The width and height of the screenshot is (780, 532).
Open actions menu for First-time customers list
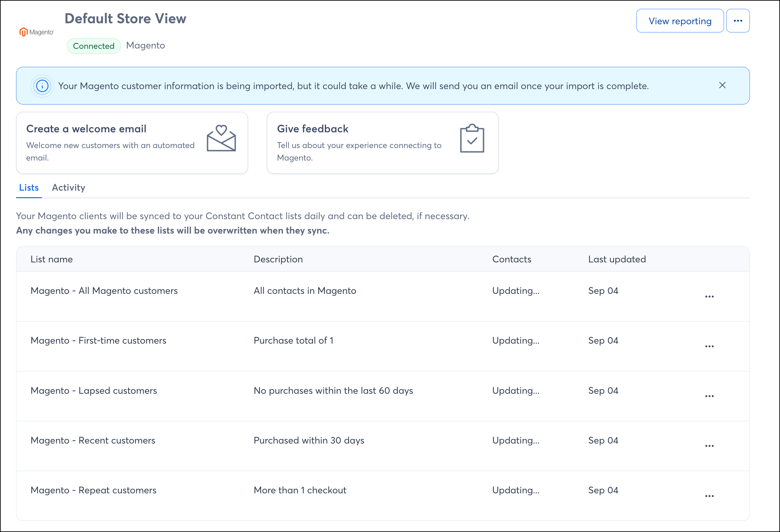(x=709, y=346)
